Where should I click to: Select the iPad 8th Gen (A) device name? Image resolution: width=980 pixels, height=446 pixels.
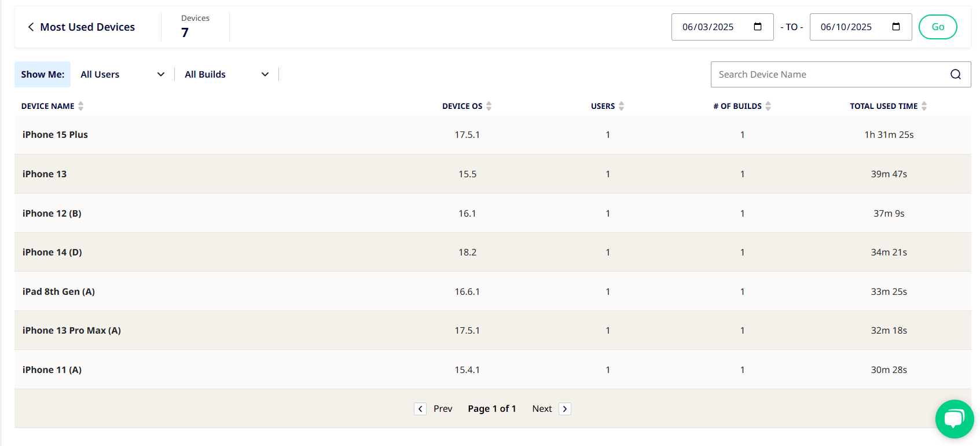coord(58,291)
